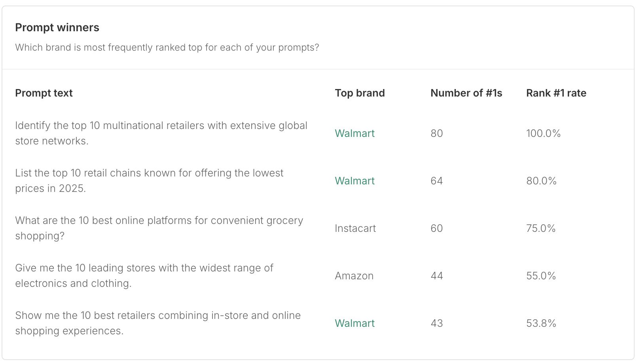This screenshot has height=364, width=637.
Task: Sort by Top brand column header
Action: click(x=360, y=93)
